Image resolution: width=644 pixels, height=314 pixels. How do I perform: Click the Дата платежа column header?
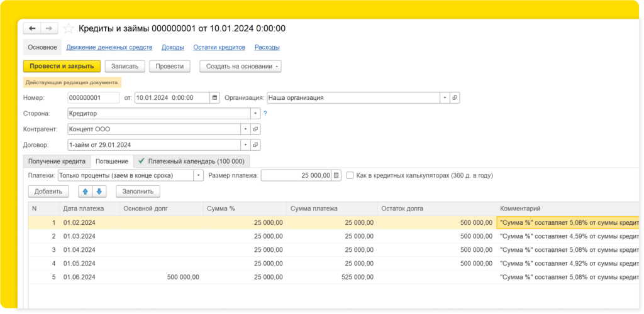(x=89, y=208)
